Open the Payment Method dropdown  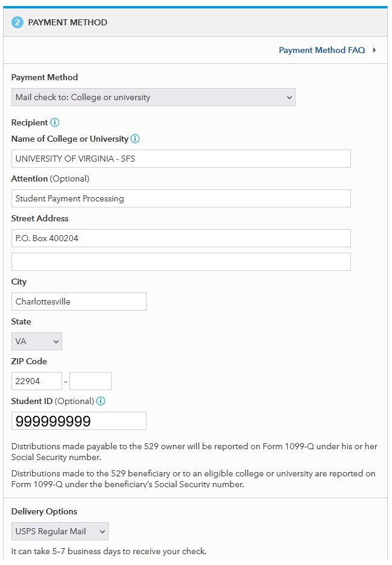153,97
